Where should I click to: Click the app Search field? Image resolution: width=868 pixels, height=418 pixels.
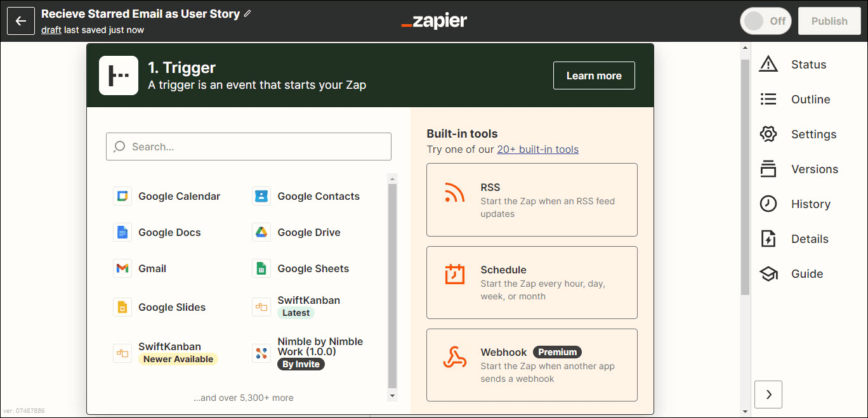click(x=249, y=147)
